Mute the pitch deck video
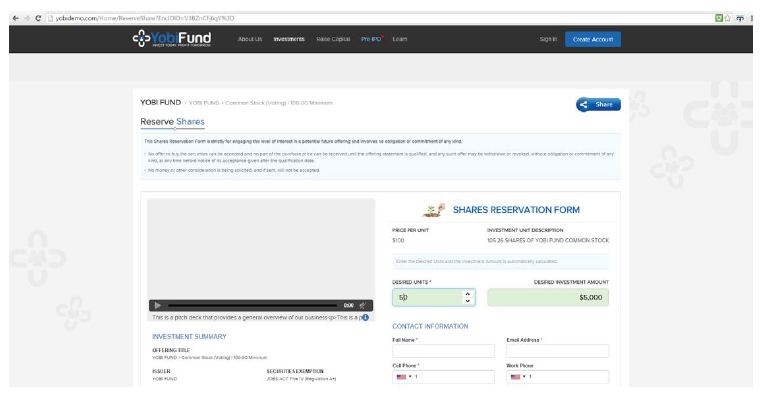764x401 pixels. [x=362, y=305]
